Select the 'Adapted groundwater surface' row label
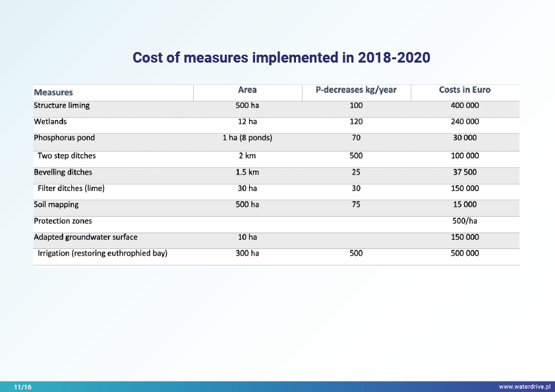 point(86,237)
